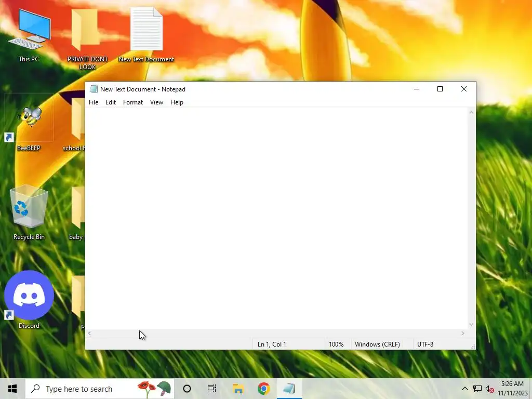Screen dimensions: 532x399
Task: Minimize the Notepad window
Action: click(417, 89)
